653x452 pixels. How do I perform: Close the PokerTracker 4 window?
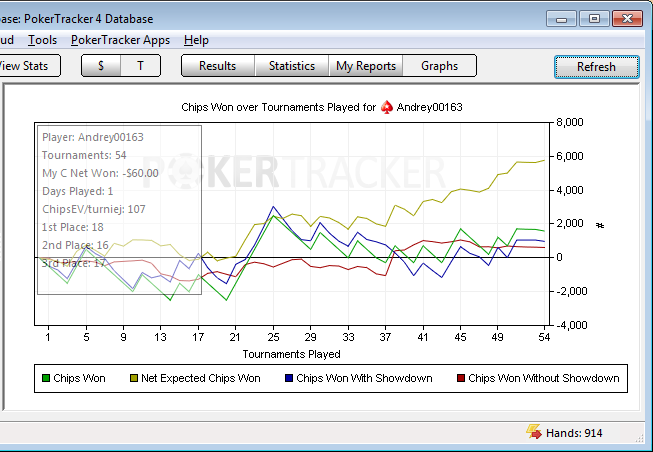(x=627, y=19)
